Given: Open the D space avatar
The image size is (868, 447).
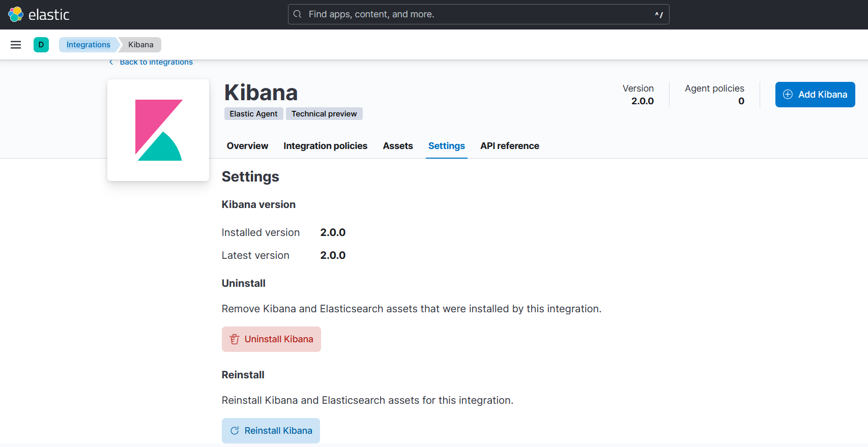Looking at the screenshot, I should click(41, 45).
